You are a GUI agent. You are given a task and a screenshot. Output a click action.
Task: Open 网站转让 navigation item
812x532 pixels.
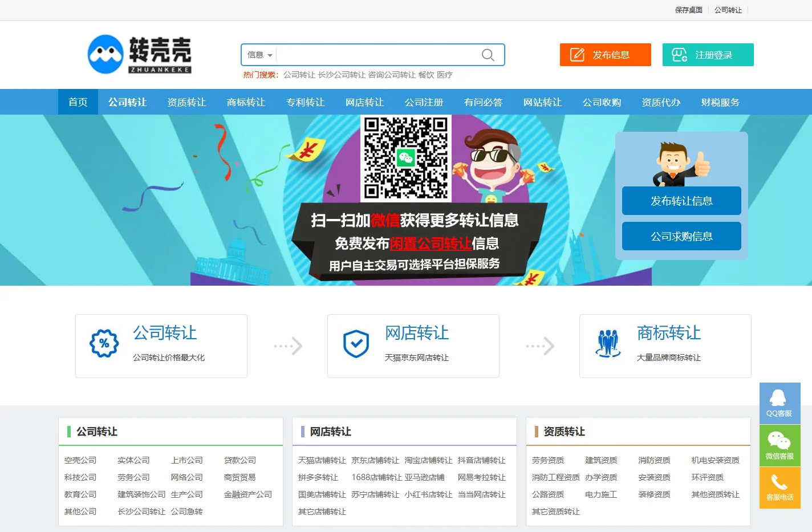tap(543, 102)
